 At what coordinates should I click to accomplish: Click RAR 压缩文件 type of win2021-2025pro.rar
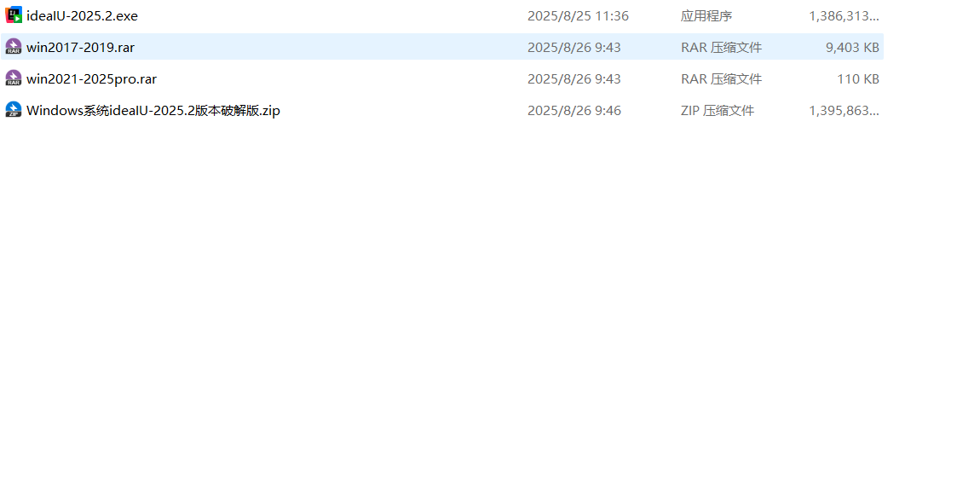click(721, 78)
